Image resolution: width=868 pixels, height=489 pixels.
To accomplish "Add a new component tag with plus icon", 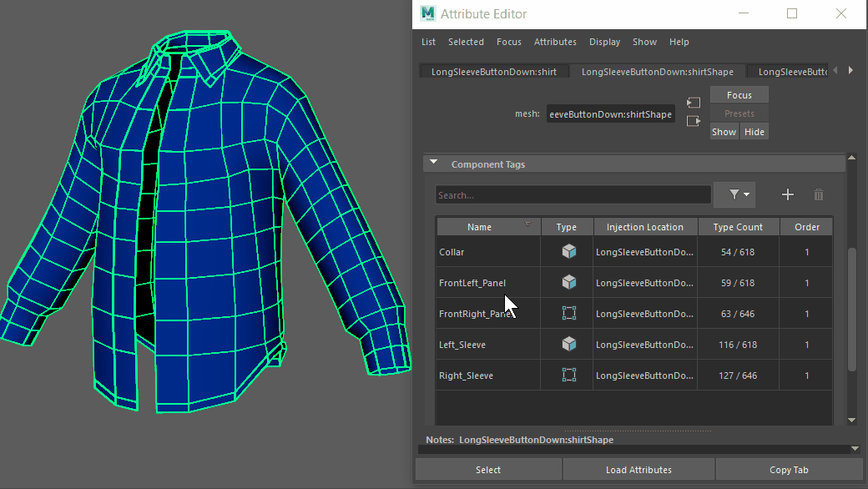I will (787, 194).
